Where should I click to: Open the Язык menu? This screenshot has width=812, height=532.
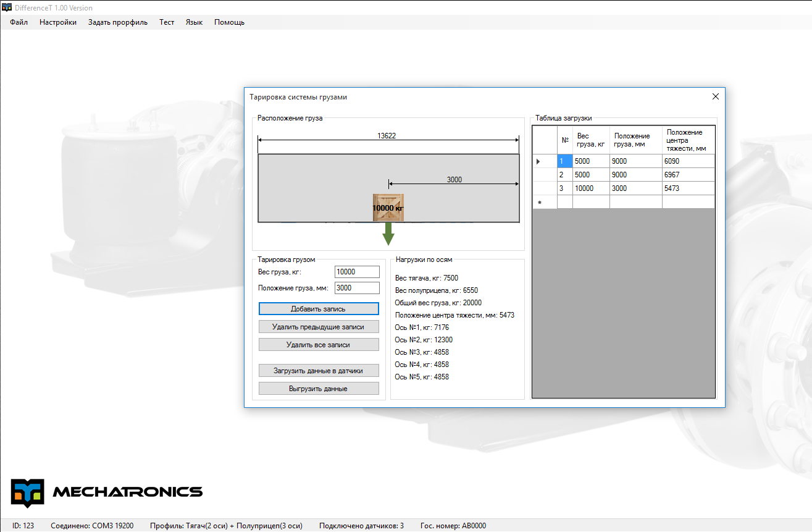point(194,22)
